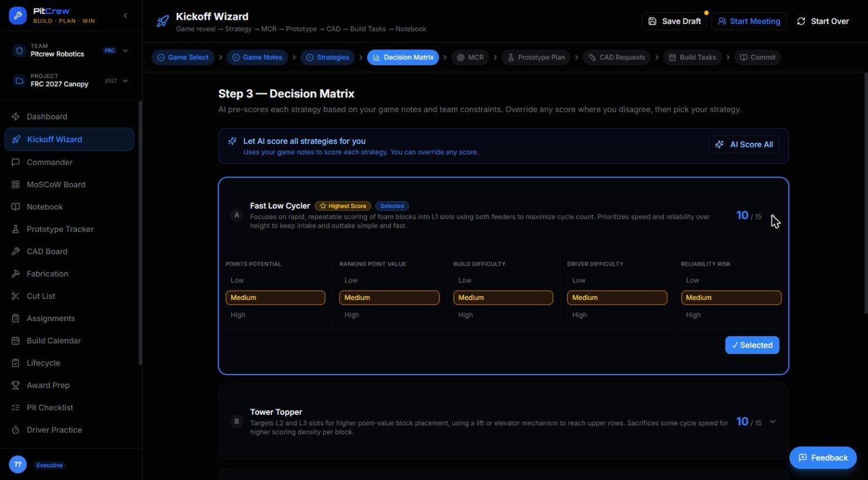Viewport: 868px width, 480px height.
Task: Set Reliability Risk to Low
Action: tap(731, 280)
